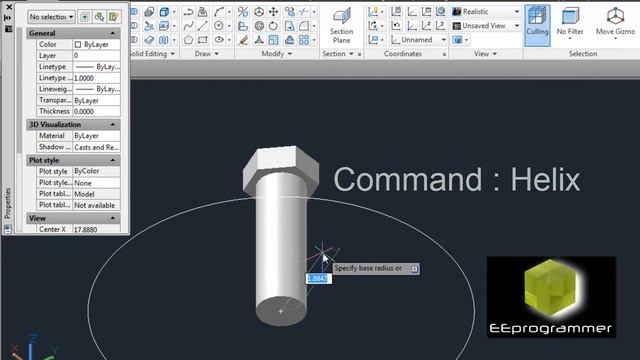Open Coordinates panel dialog launcher arrow
Image resolution: width=640 pixels, height=360 pixels.
444,54
